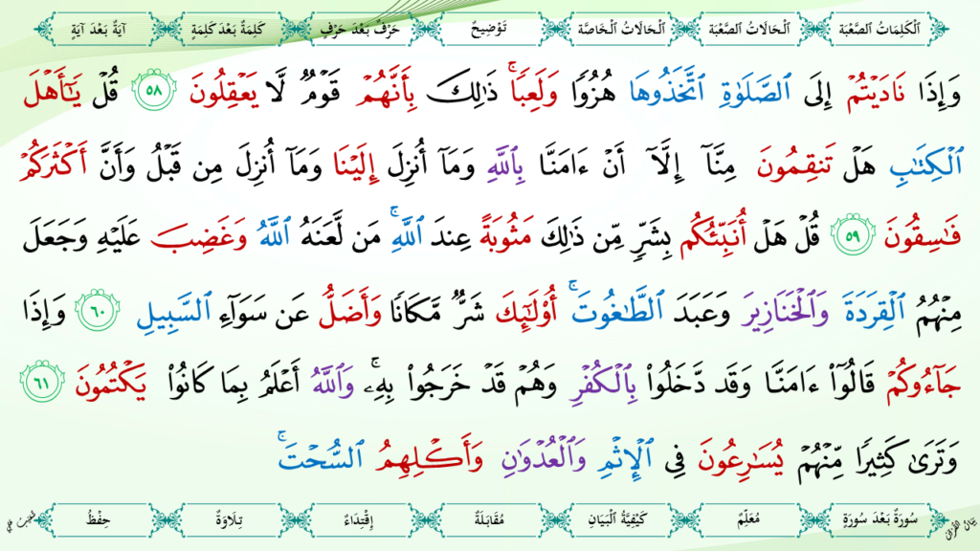Open the الكلمات الصعبة tab
Viewport: 980px width, 551px height.
click(x=879, y=29)
